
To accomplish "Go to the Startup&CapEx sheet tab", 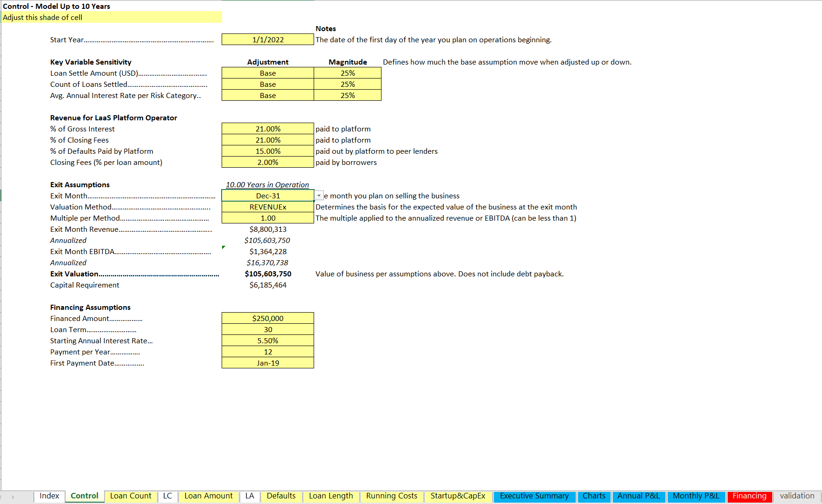I will point(458,496).
